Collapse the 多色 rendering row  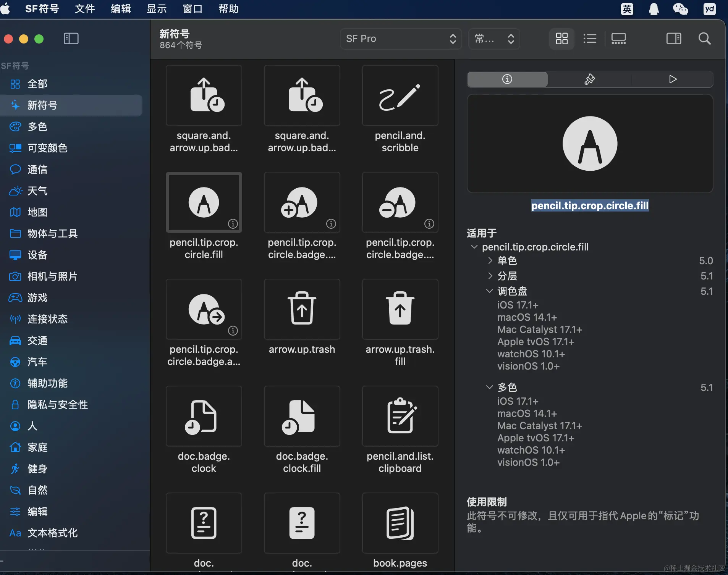point(490,388)
